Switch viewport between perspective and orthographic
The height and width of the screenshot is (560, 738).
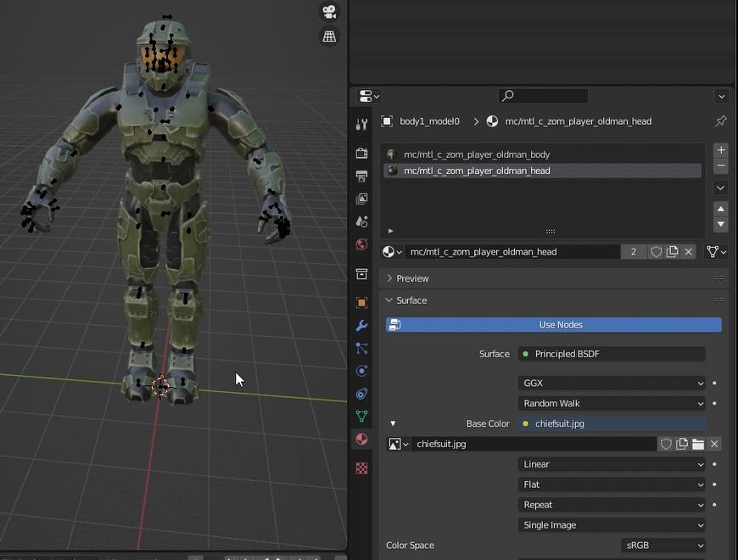(329, 36)
